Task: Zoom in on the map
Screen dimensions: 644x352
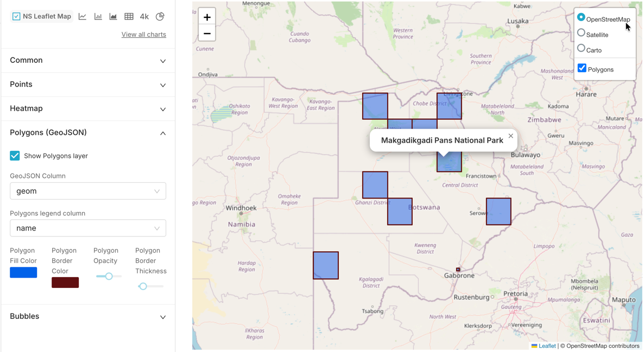Action: 207,17
